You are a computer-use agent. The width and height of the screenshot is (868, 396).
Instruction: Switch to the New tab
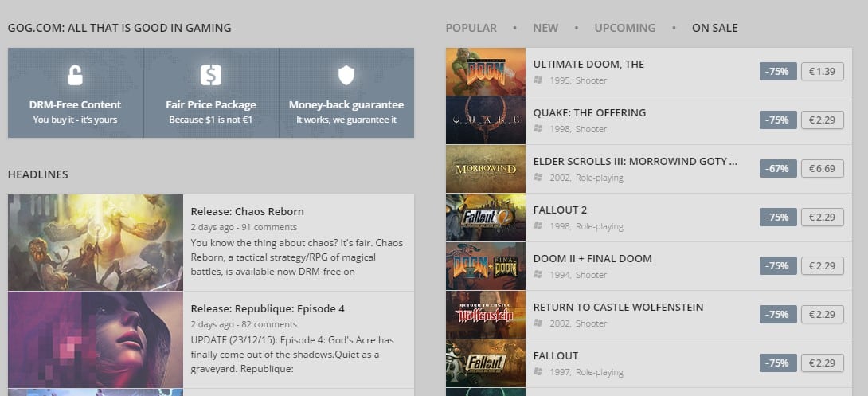[x=545, y=28]
